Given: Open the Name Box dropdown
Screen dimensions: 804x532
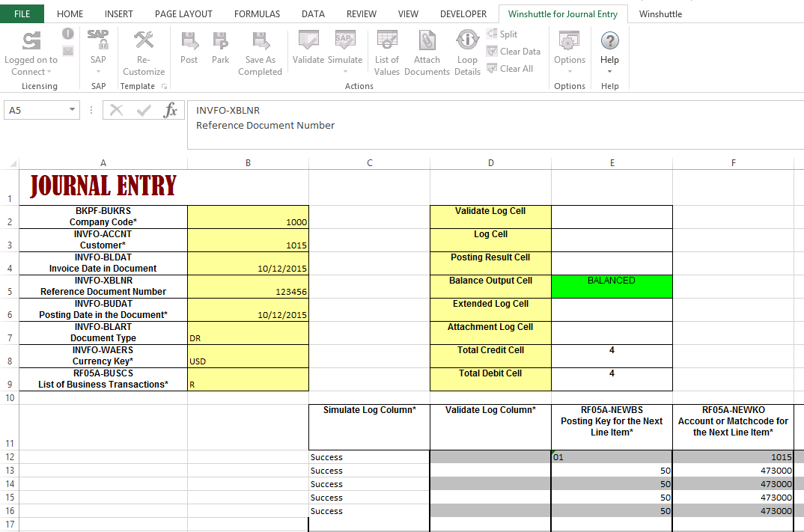Looking at the screenshot, I should click(73, 110).
